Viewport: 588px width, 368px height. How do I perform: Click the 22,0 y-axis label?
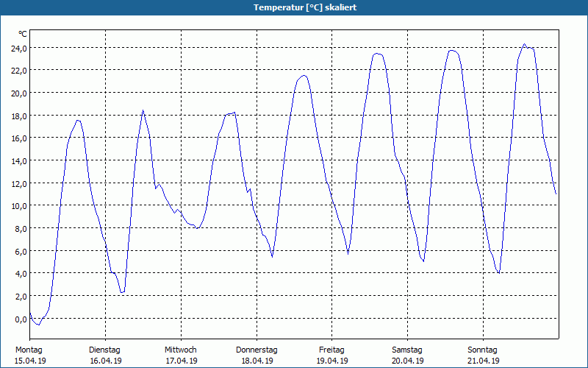pyautogui.click(x=19, y=71)
